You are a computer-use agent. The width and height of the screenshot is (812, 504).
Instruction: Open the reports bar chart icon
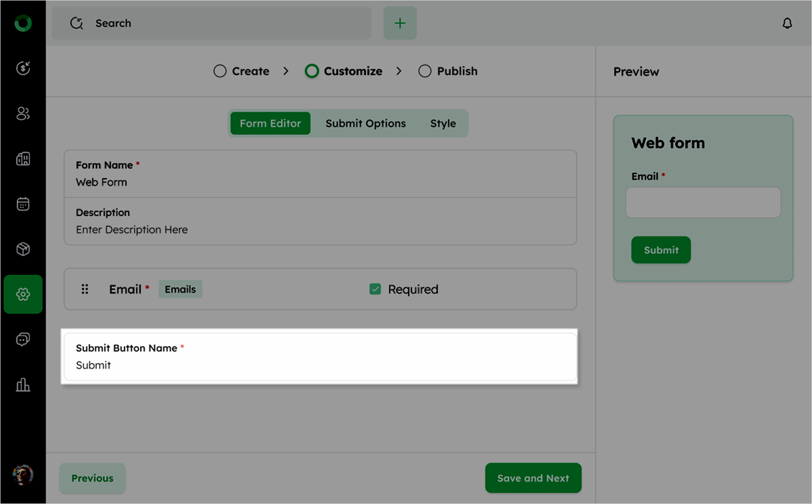[23, 385]
